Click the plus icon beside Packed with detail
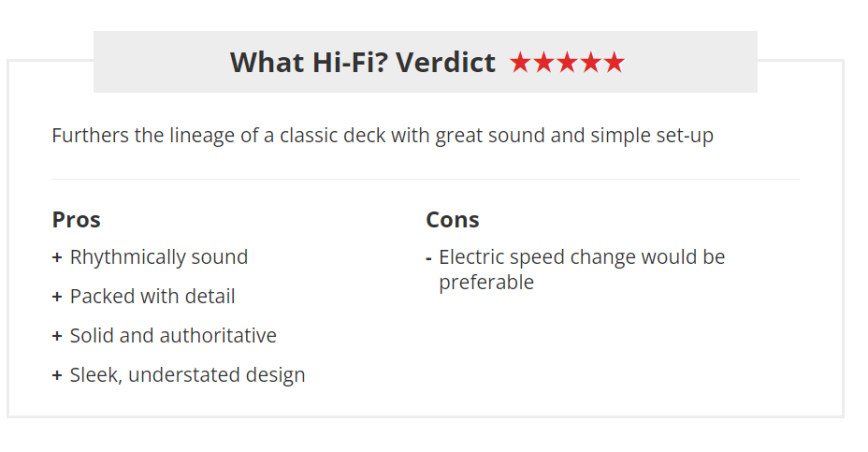The height and width of the screenshot is (452, 868). point(57,297)
